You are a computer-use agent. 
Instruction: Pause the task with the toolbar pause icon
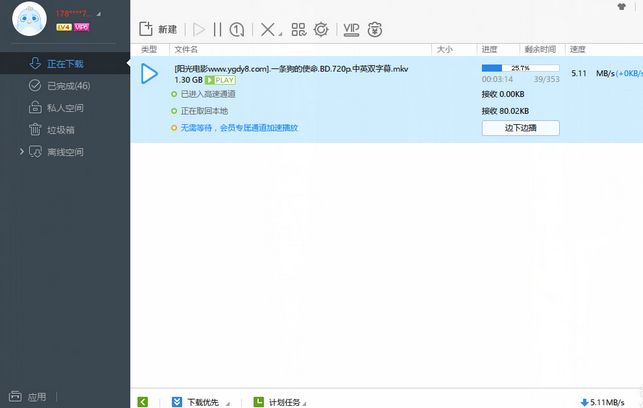tap(218, 29)
